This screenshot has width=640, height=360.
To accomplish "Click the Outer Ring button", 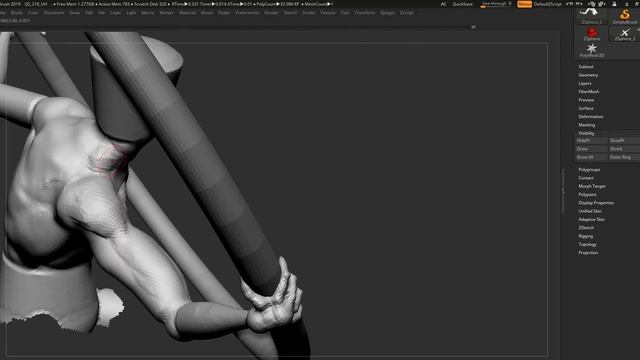I will click(624, 157).
